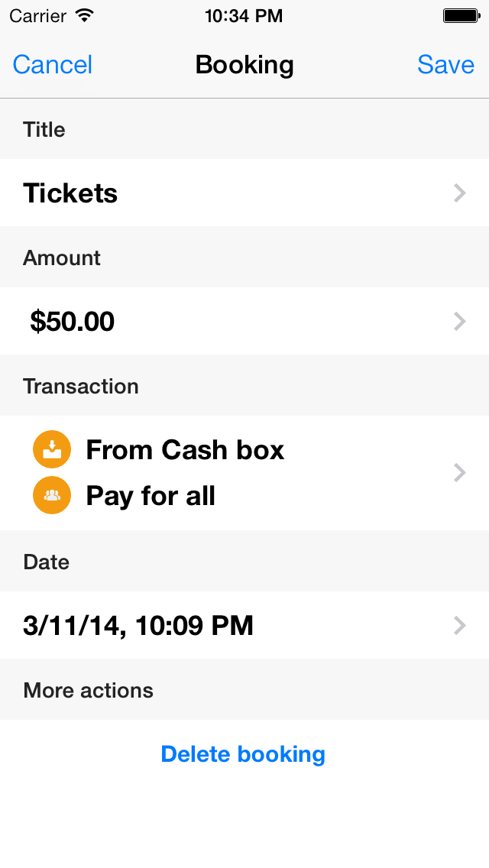Expand the date row chevron

click(459, 626)
